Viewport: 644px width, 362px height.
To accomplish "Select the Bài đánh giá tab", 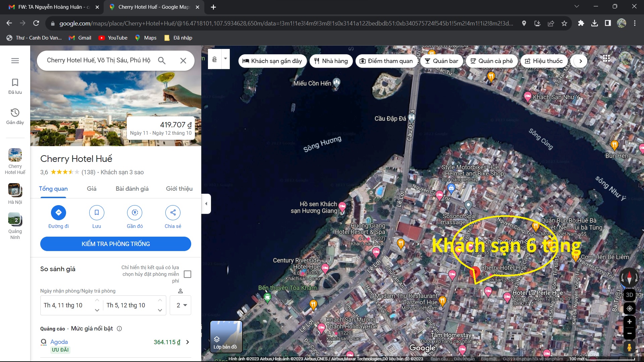I will pos(132,189).
